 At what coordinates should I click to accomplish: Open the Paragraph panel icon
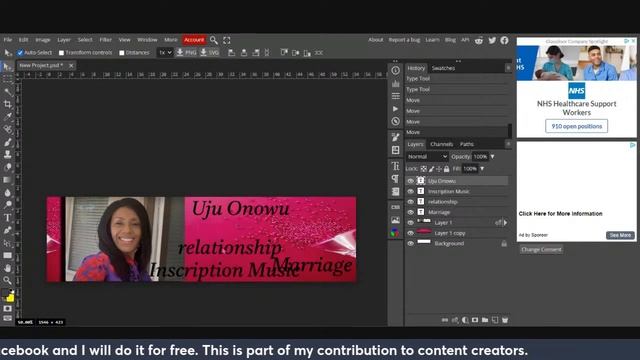tap(395, 179)
